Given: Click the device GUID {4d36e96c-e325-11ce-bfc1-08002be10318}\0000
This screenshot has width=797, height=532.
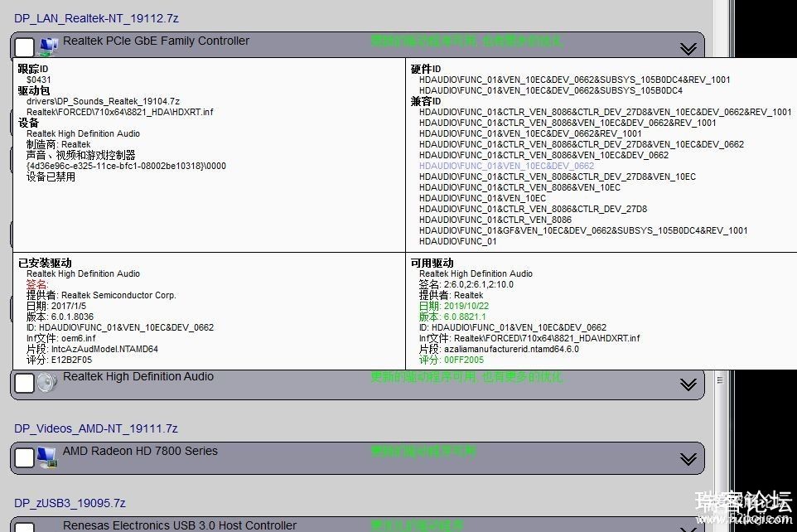Looking at the screenshot, I should pyautogui.click(x=126, y=166).
